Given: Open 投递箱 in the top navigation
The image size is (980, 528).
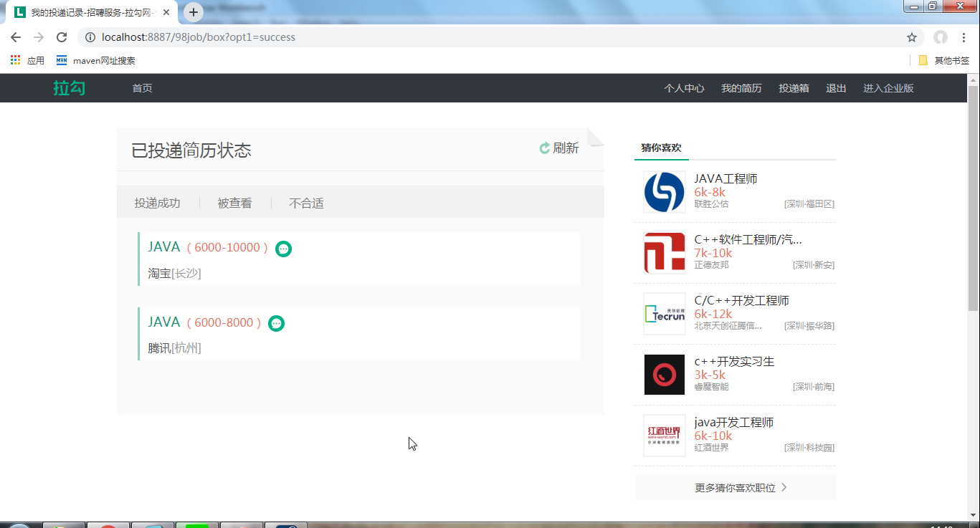Looking at the screenshot, I should coord(794,88).
